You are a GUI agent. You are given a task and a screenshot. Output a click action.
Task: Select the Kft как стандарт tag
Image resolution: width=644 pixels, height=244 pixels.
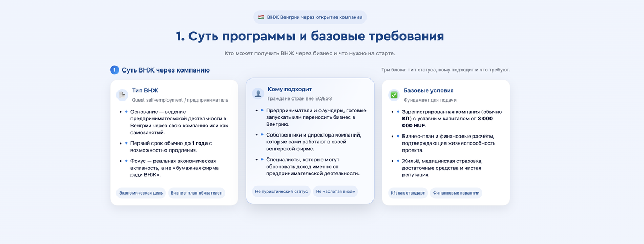point(408,193)
